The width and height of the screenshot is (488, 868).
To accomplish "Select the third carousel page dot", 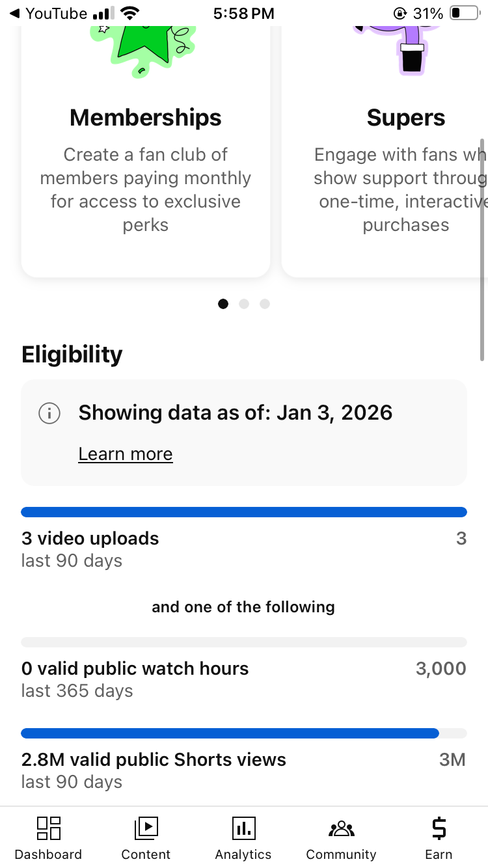I will pyautogui.click(x=265, y=304).
